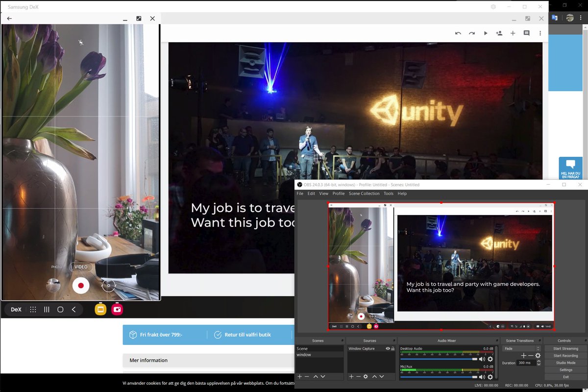The height and width of the screenshot is (392, 588).
Task: Open OBS Help menu
Action: pyautogui.click(x=402, y=194)
